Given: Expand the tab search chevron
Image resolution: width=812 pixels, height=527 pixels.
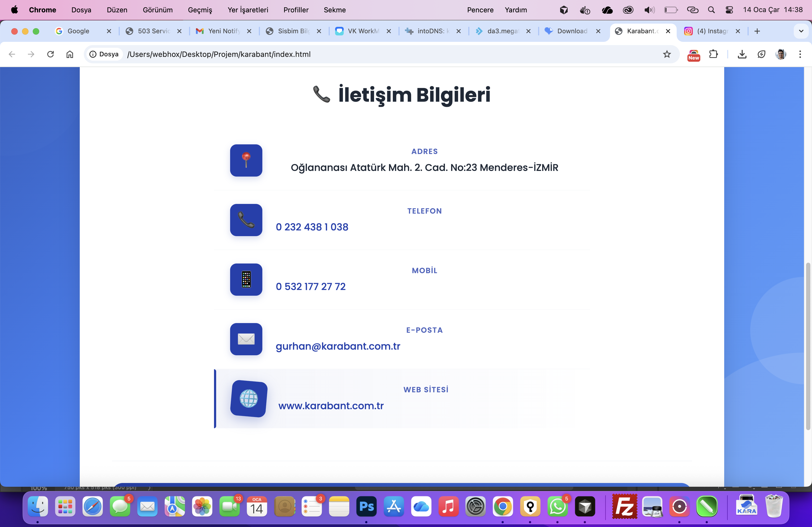Looking at the screenshot, I should pyautogui.click(x=801, y=31).
